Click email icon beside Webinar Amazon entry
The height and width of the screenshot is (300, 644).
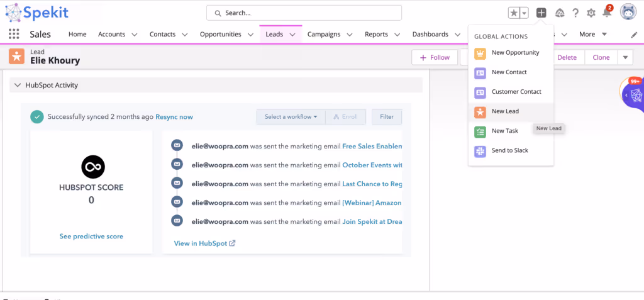pyautogui.click(x=177, y=202)
